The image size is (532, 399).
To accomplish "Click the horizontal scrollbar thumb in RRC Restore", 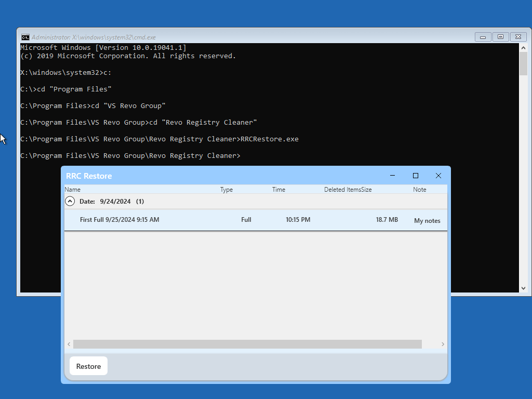I will coord(247,344).
